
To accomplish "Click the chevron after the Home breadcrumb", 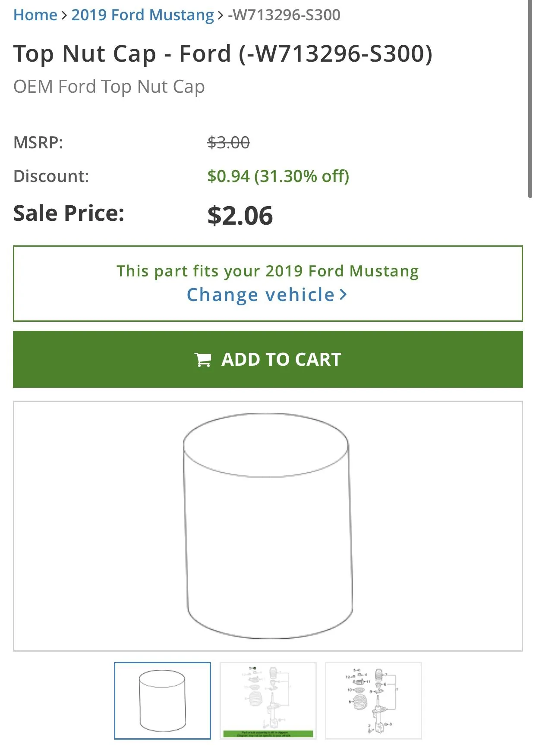I will click(x=64, y=16).
